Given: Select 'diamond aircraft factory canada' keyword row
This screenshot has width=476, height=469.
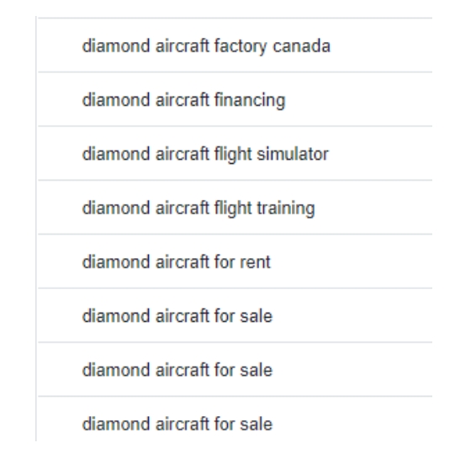Looking at the screenshot, I should pos(235,45).
